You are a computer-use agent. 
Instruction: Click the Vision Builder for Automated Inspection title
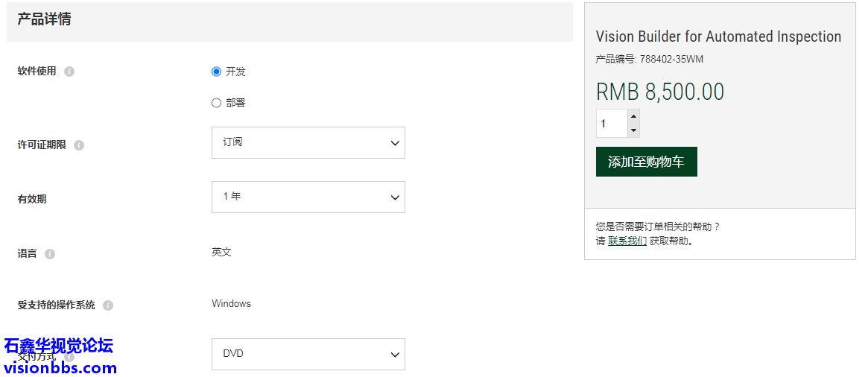click(718, 37)
